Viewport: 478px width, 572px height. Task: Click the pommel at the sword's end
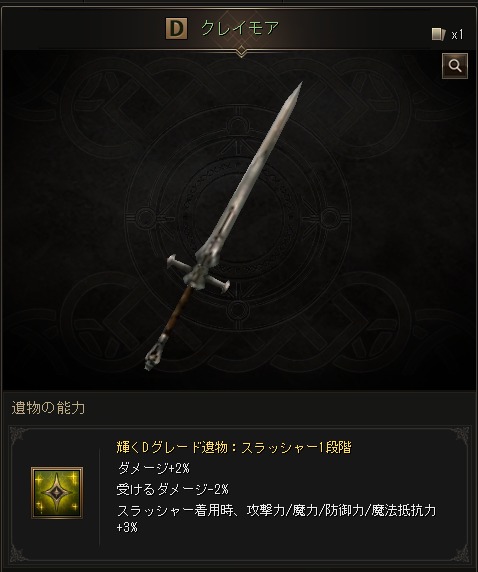[154, 354]
